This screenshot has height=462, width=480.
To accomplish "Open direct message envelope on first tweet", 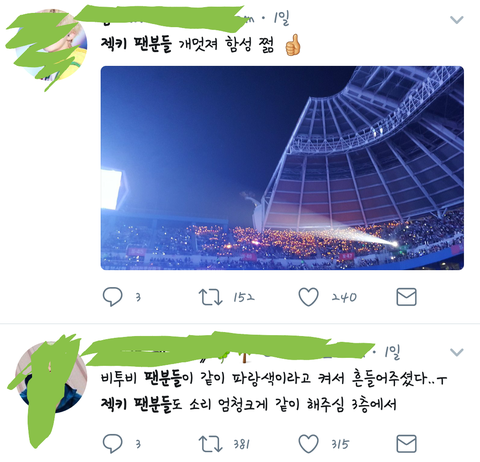I will (406, 297).
